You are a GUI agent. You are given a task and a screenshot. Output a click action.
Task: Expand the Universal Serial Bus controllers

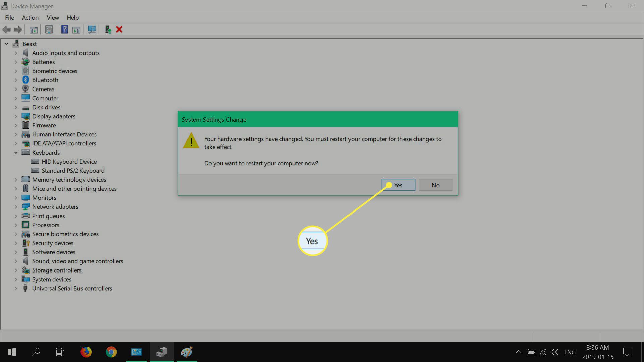[x=16, y=288]
